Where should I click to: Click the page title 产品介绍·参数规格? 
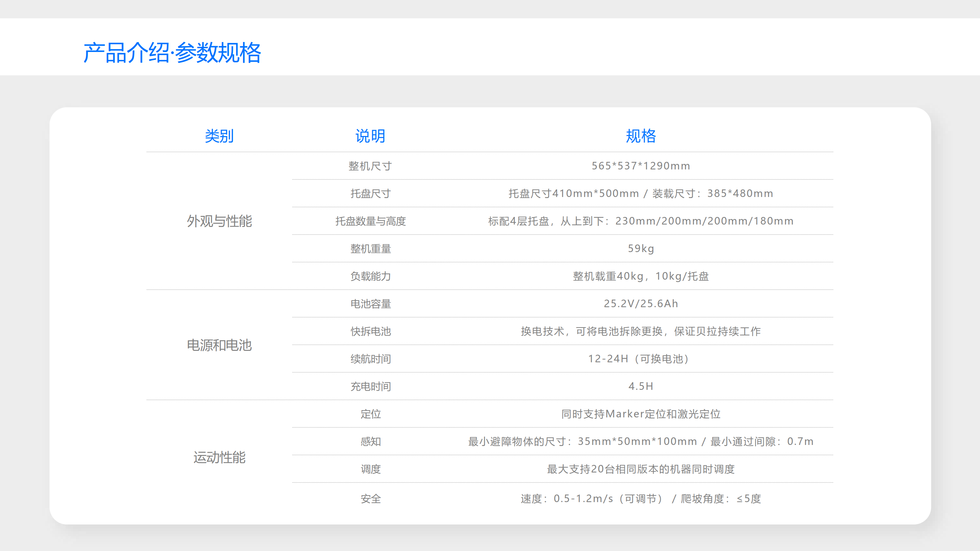(x=172, y=52)
